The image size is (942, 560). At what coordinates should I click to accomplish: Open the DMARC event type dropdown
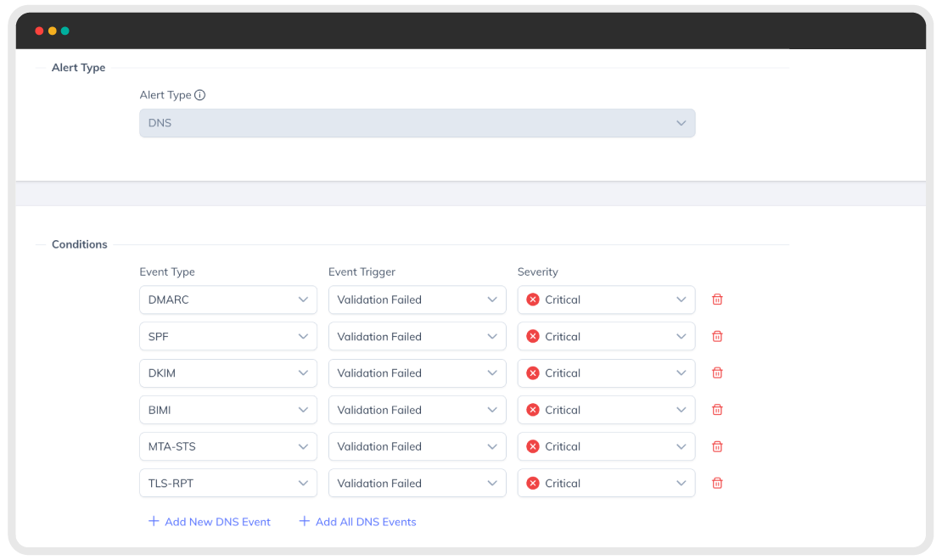click(228, 300)
